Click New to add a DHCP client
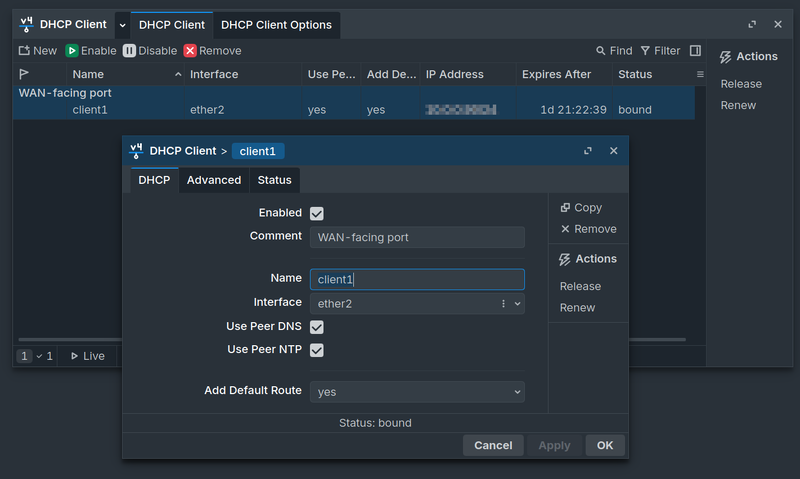800x479 pixels. pos(38,51)
